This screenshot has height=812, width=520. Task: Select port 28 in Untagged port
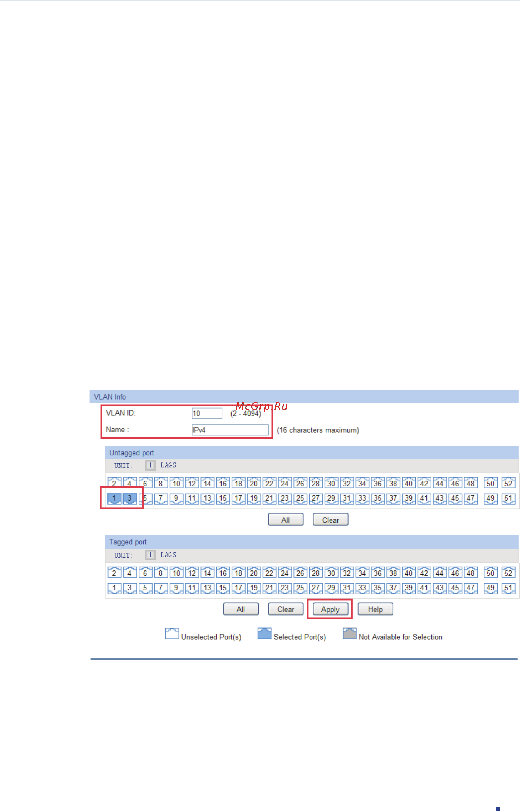pos(316,483)
